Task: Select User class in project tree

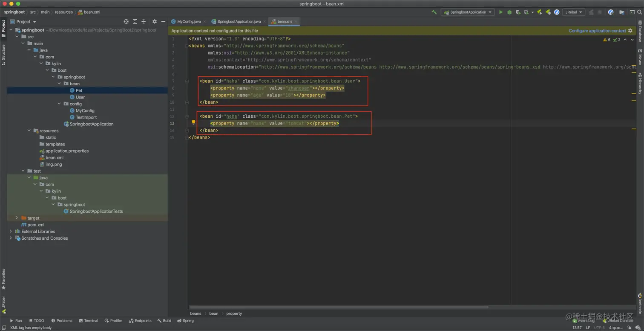Action: click(80, 97)
